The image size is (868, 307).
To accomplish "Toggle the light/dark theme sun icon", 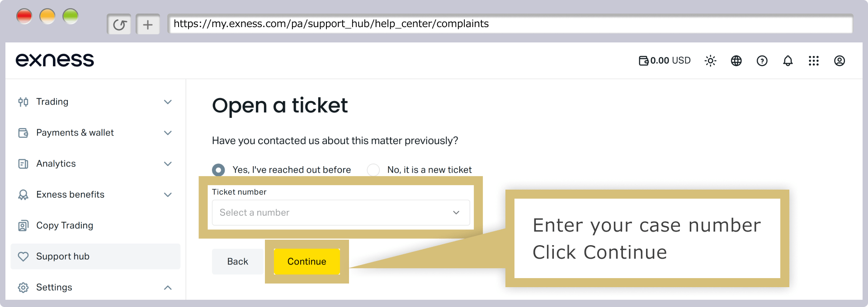I will pos(710,60).
